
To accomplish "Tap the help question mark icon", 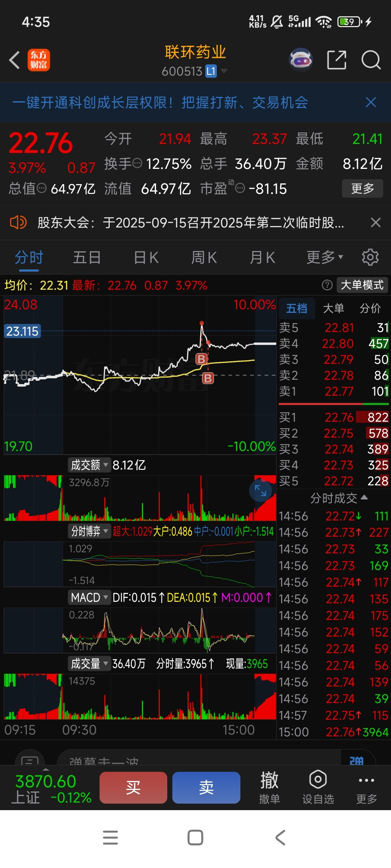I will [327, 285].
